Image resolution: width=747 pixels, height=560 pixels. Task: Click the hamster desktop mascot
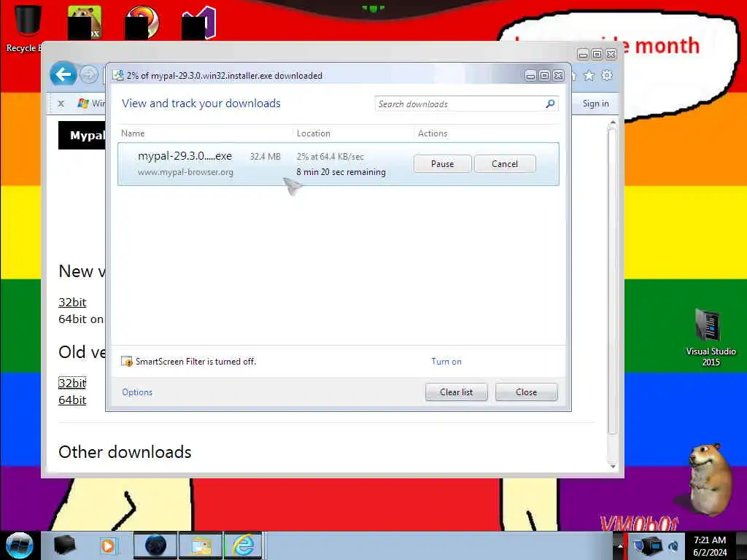point(710,479)
